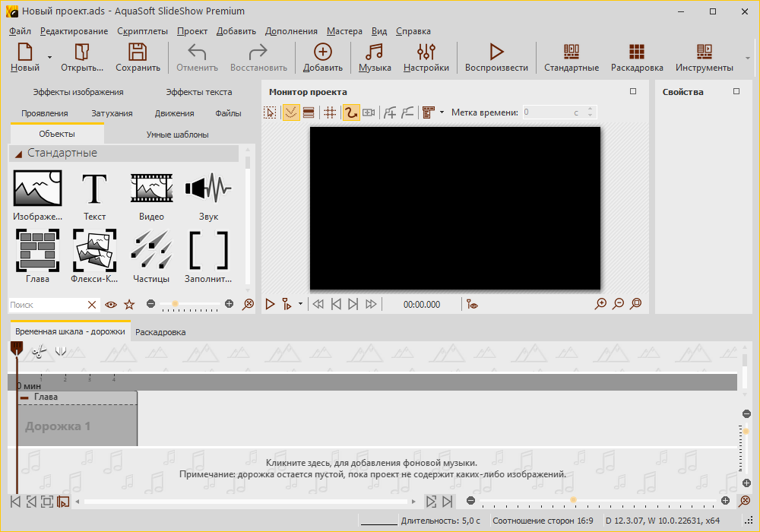Select the Флекси-Коллаж object
The height and width of the screenshot is (532, 760).
click(x=94, y=256)
